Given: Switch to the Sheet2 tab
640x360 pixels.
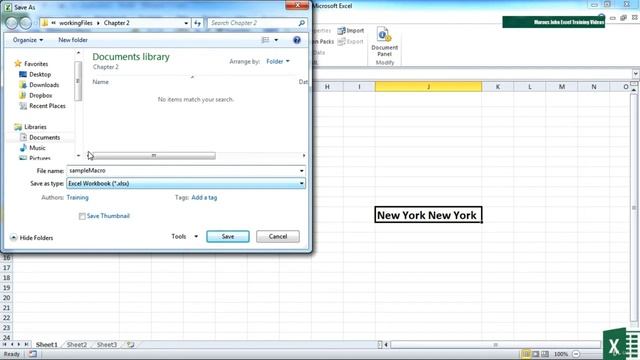Looking at the screenshot, I should (77, 344).
